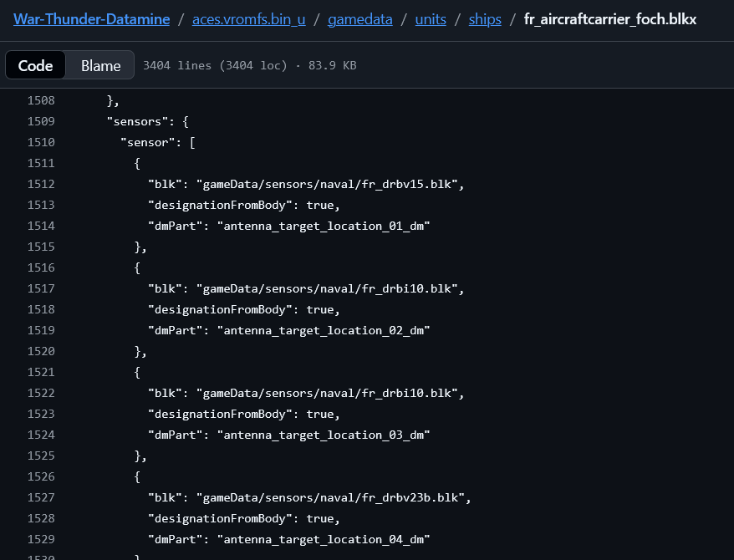Open the War-Thunder-Datamine repository link
The image size is (734, 560).
pyautogui.click(x=91, y=18)
